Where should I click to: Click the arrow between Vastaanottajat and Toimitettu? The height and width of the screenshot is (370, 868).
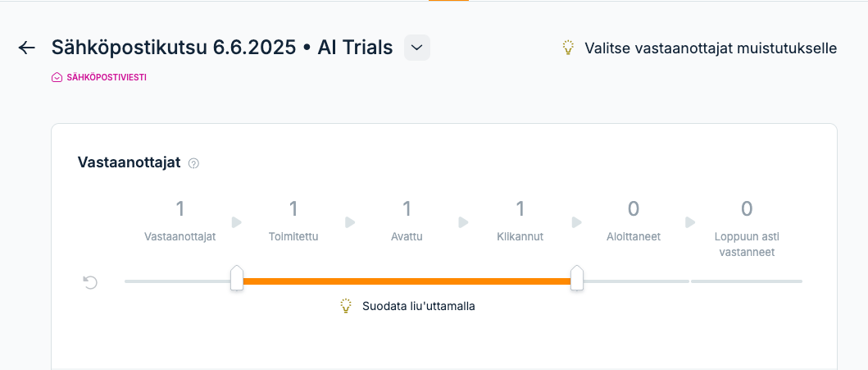(x=237, y=222)
